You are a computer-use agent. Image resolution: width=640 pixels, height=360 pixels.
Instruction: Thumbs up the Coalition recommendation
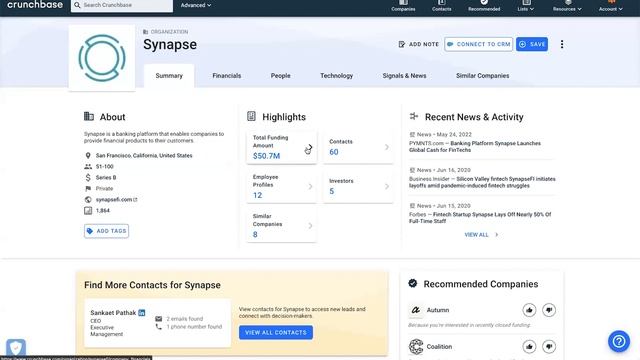click(x=529, y=347)
